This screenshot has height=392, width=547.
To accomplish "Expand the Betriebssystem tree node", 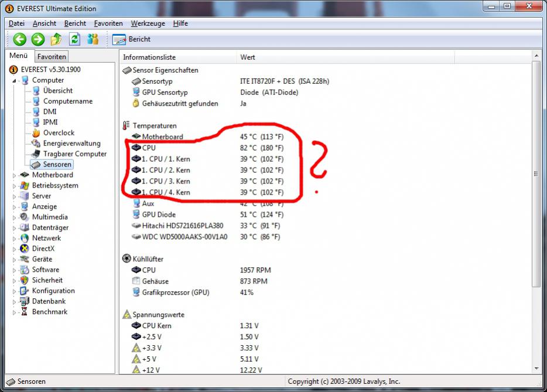I will coord(14,186).
